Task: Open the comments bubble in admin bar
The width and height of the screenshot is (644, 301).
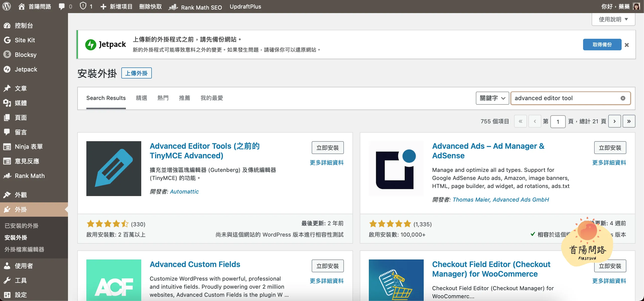Action: 62,6
